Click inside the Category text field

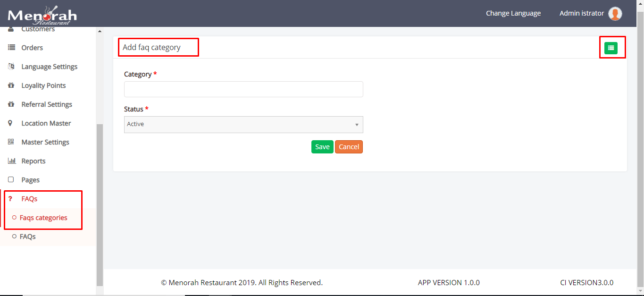(x=243, y=89)
